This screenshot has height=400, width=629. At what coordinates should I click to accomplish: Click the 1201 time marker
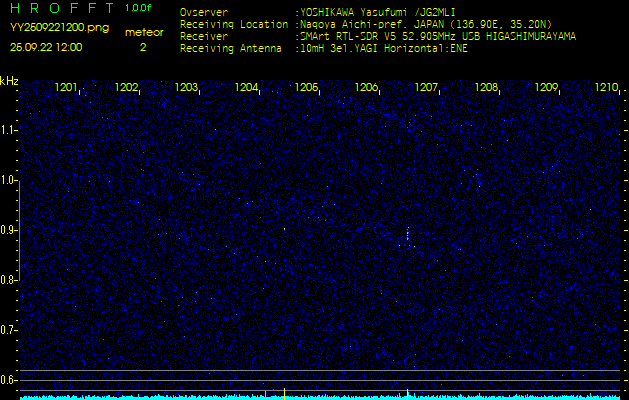(66, 88)
